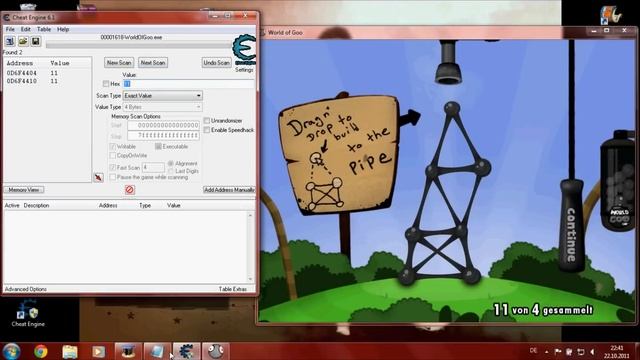640x360 pixels.
Task: Click the Start address field
Action: [163, 125]
